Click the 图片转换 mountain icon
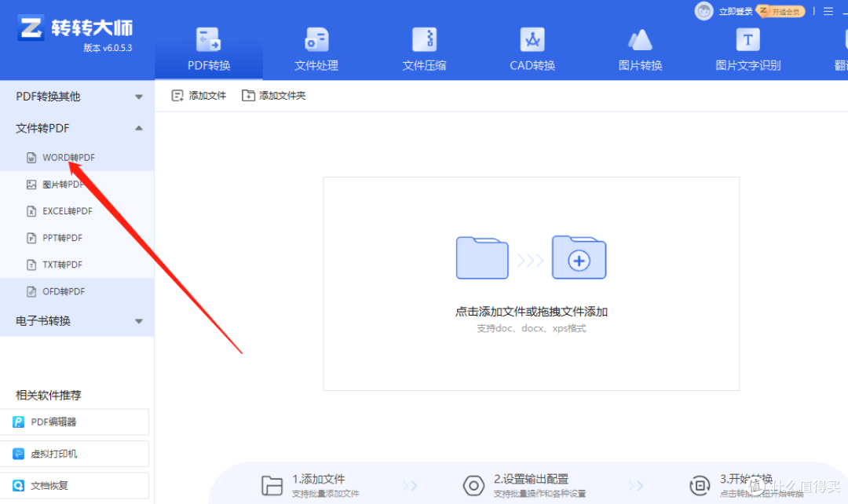This screenshot has height=504, width=848. point(641,39)
